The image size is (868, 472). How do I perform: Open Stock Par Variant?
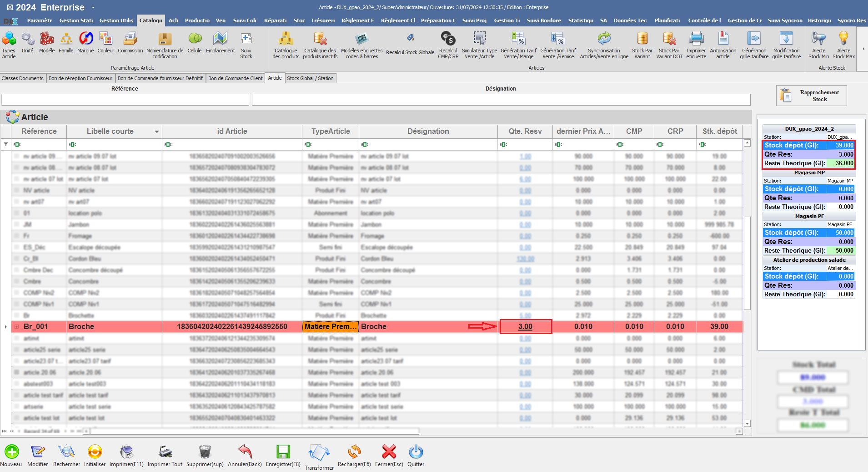[642, 45]
